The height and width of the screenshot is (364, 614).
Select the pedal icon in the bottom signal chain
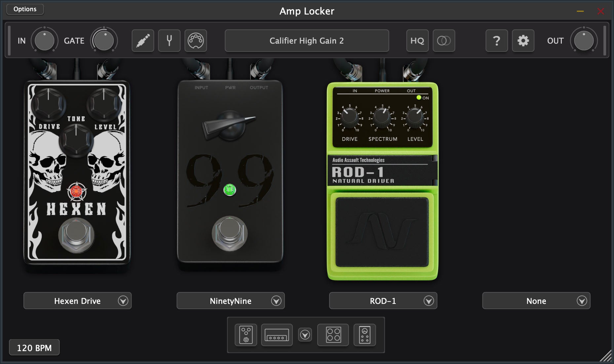coord(246,335)
